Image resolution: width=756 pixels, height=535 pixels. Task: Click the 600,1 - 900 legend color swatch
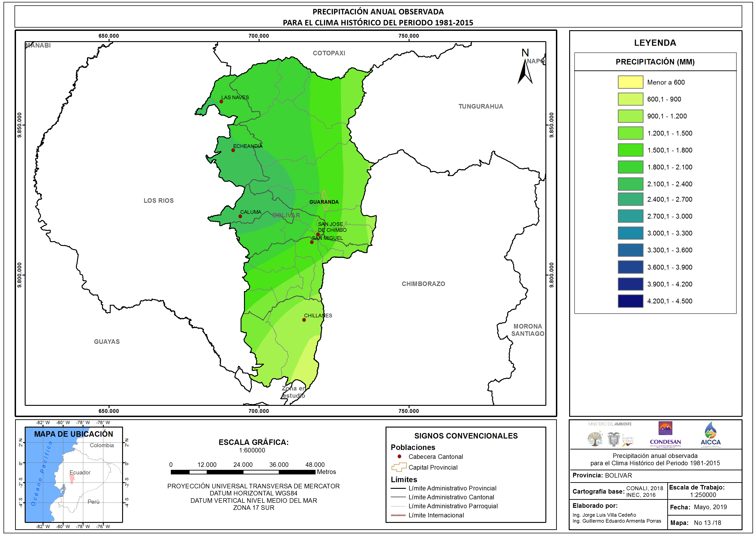[x=630, y=99]
